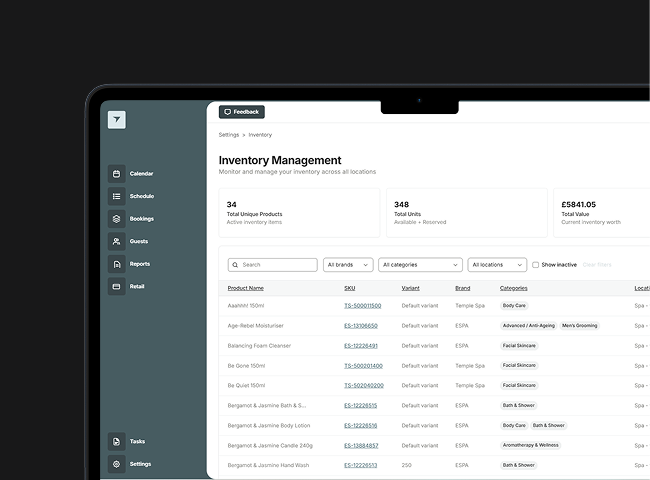
Task: Open the Retail card icon
Action: 116,286
